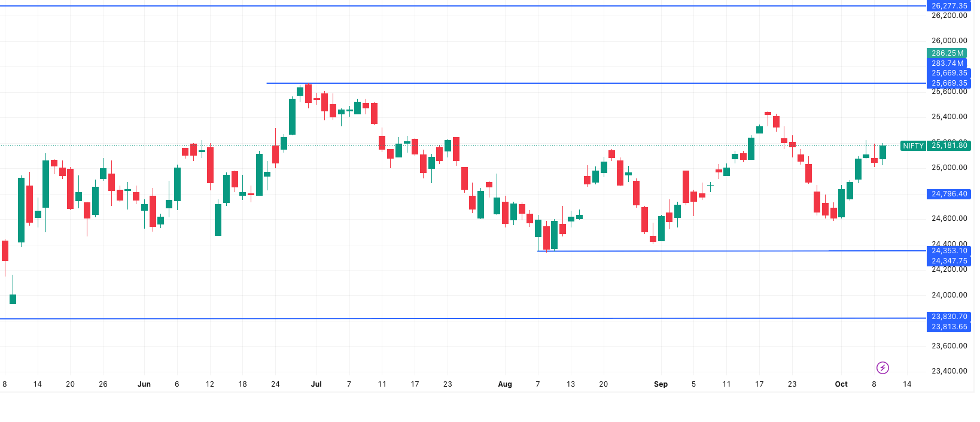Click the 24,000.00 price scale tick
This screenshot has height=422, width=980.
point(949,295)
